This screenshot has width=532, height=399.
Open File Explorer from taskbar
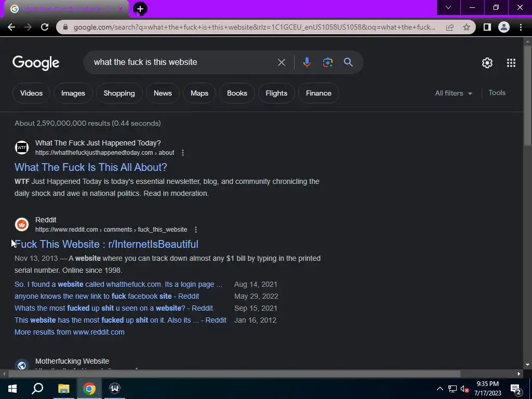63,389
